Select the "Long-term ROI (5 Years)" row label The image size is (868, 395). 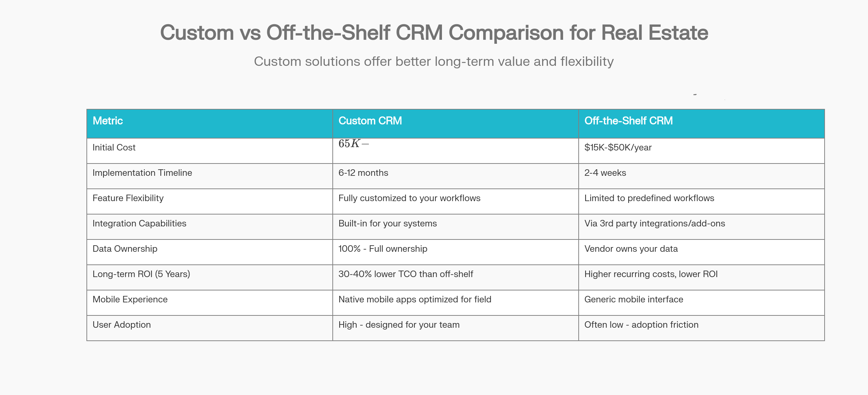(x=141, y=274)
